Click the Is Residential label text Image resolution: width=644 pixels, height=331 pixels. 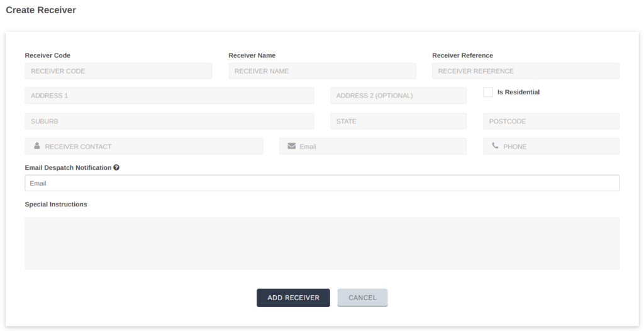(x=518, y=92)
